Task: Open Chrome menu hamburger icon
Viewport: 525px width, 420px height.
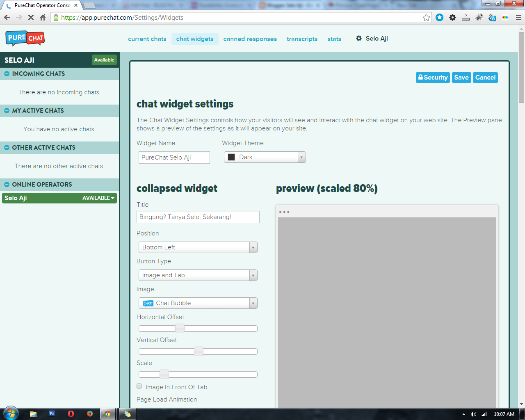Action: coord(518,18)
